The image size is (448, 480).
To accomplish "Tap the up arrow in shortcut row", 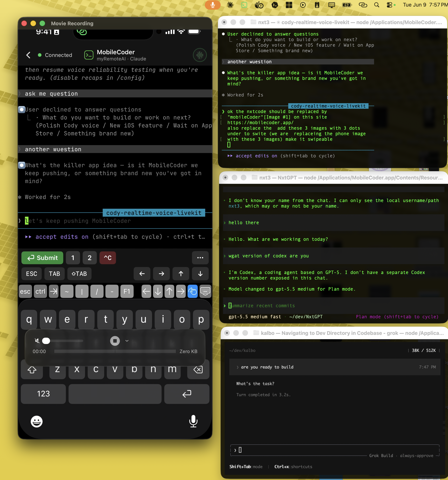I will point(181,274).
